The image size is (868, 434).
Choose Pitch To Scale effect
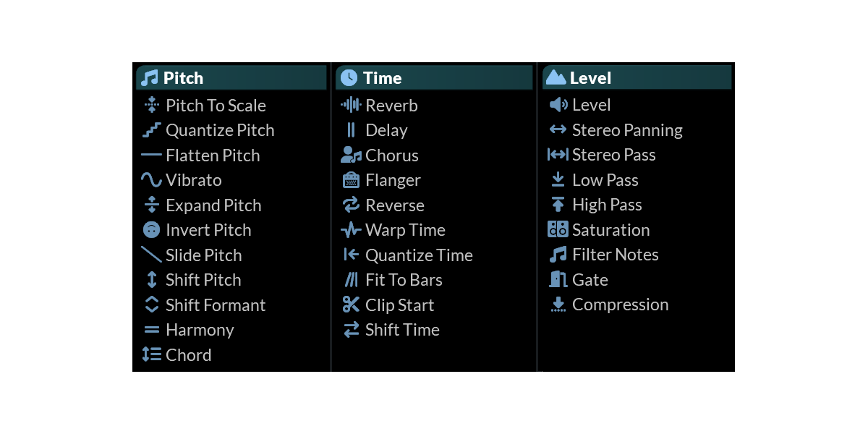(x=216, y=106)
